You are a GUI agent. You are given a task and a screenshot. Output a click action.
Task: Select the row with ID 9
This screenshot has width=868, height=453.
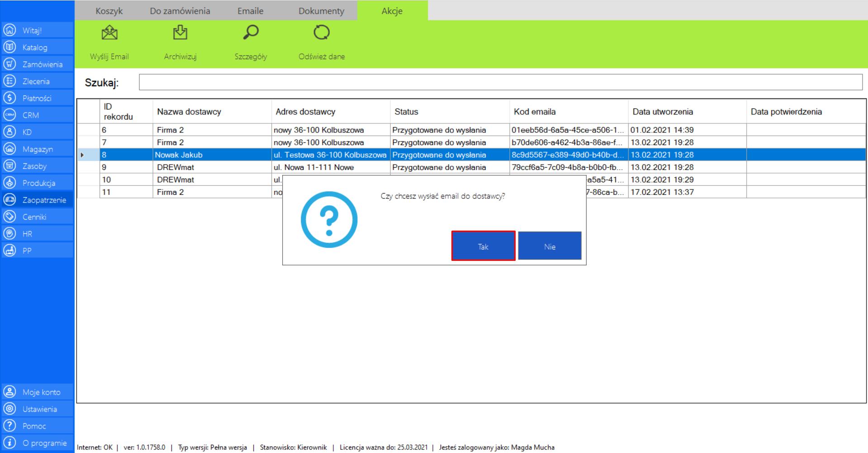(x=471, y=167)
